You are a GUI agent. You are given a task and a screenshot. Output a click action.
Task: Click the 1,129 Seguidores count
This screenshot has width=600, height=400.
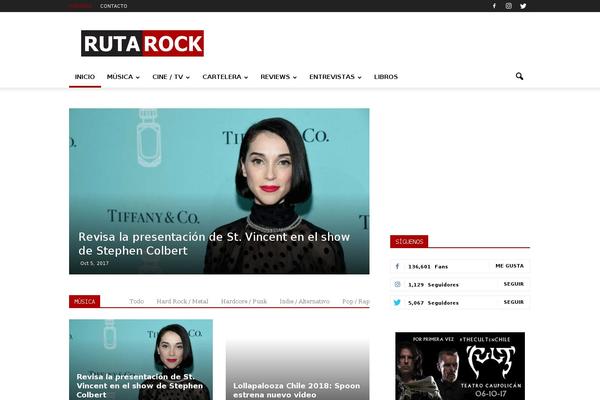click(433, 284)
